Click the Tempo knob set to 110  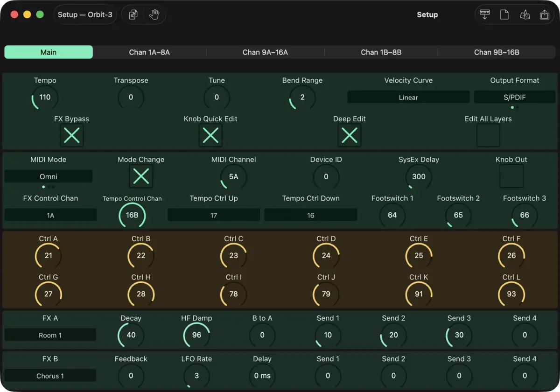click(45, 98)
